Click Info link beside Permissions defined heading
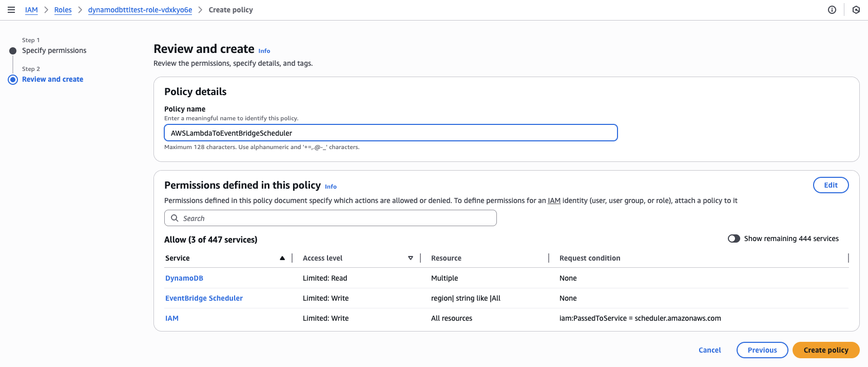The image size is (868, 367). tap(331, 187)
